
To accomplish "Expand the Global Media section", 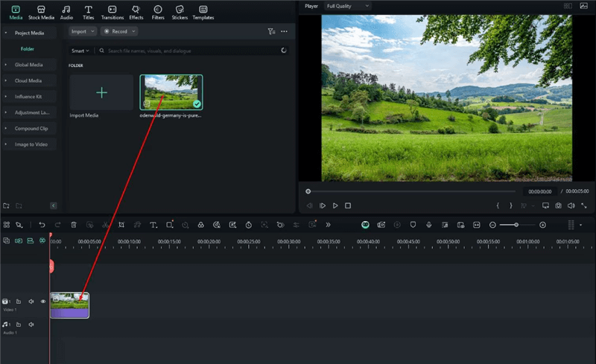I will coord(29,65).
